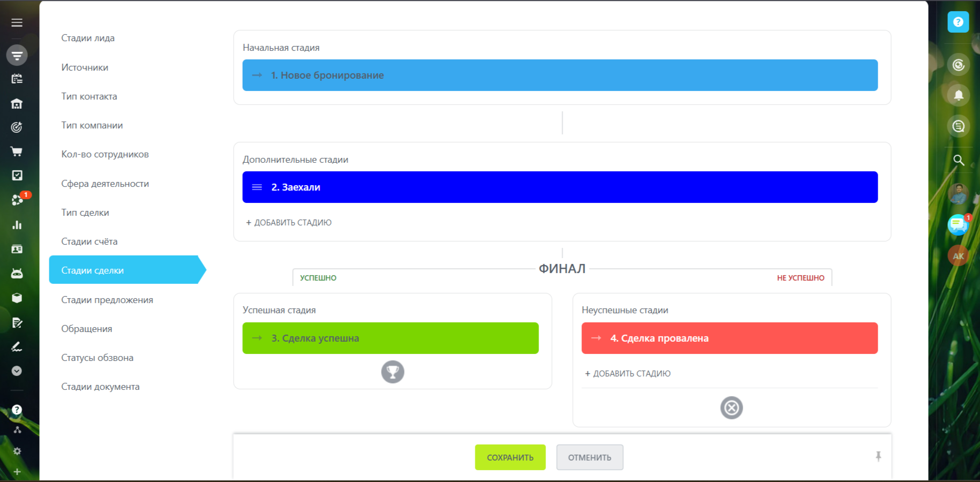Open the user profile photo avatar
The height and width of the screenshot is (482, 980).
[x=958, y=193]
